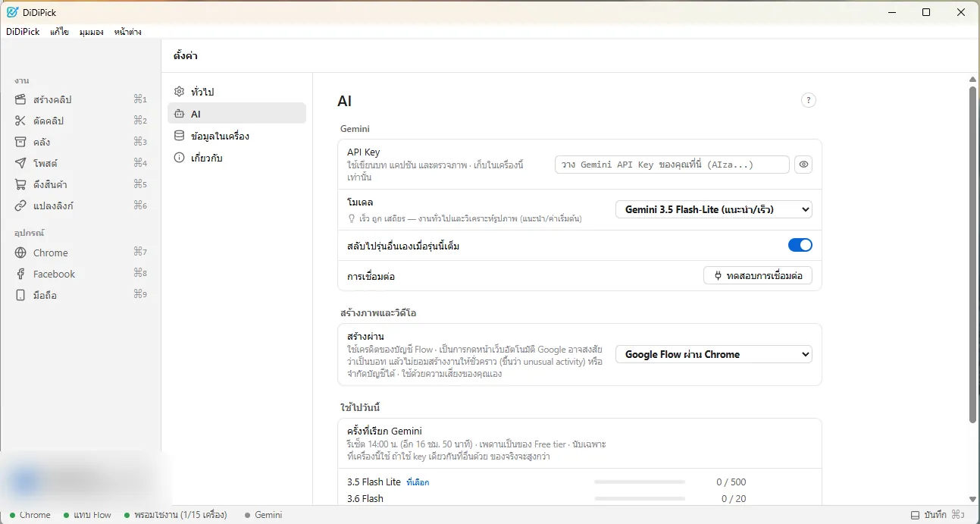
Task: Click the Chrome globe icon in sidebar
Action: click(20, 253)
